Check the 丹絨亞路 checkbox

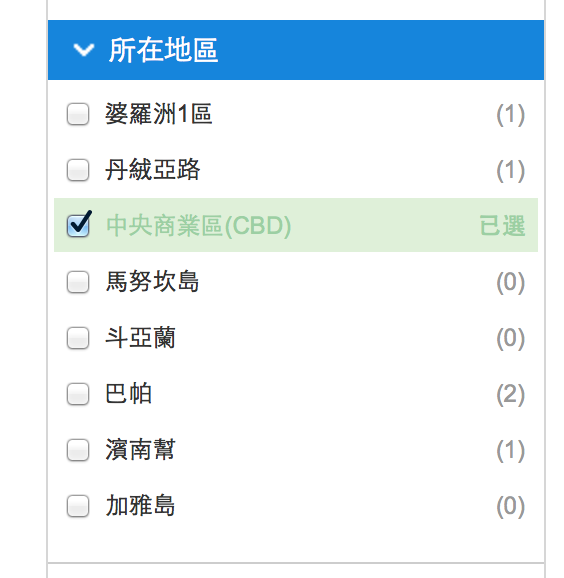[x=78, y=170]
